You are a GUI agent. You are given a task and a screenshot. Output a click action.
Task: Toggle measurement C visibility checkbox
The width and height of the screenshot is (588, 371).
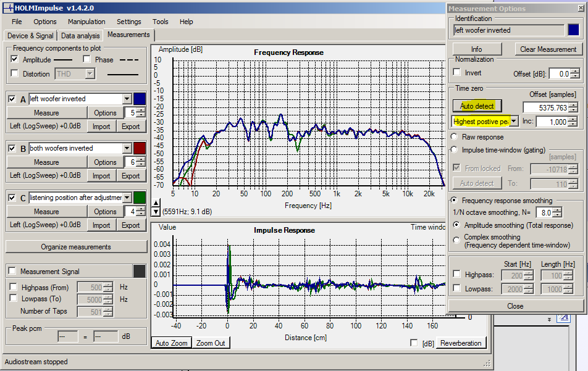pos(12,198)
